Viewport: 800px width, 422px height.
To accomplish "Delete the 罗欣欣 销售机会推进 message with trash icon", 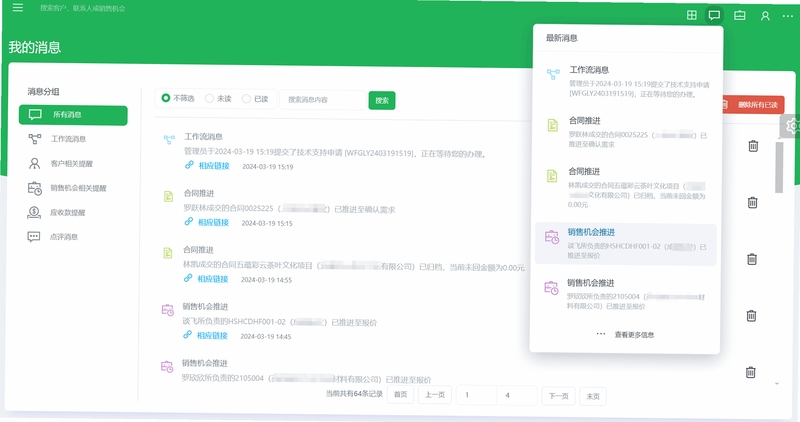I will coord(751,372).
